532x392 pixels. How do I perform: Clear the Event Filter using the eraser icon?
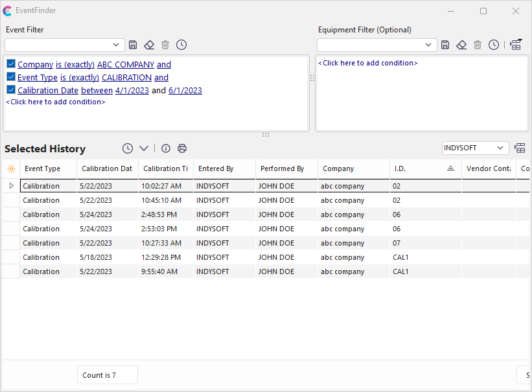pyautogui.click(x=149, y=45)
